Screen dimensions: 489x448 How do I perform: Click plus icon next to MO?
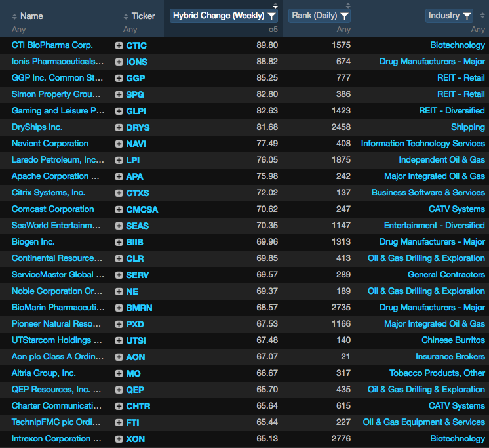pos(119,373)
